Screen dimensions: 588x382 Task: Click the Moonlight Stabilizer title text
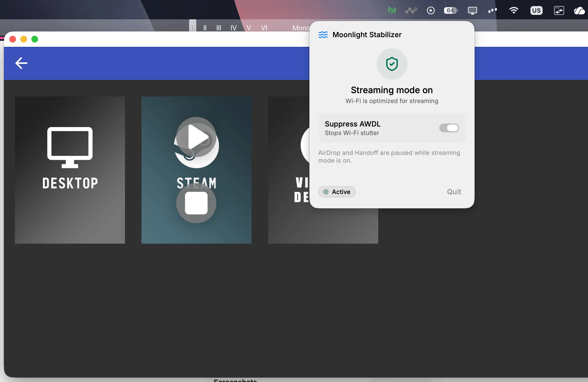[x=367, y=35]
